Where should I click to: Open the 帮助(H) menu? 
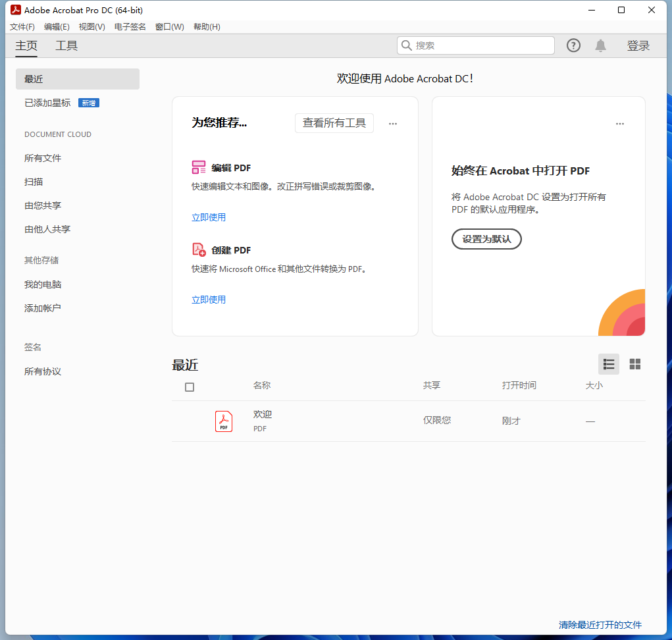[x=207, y=26]
